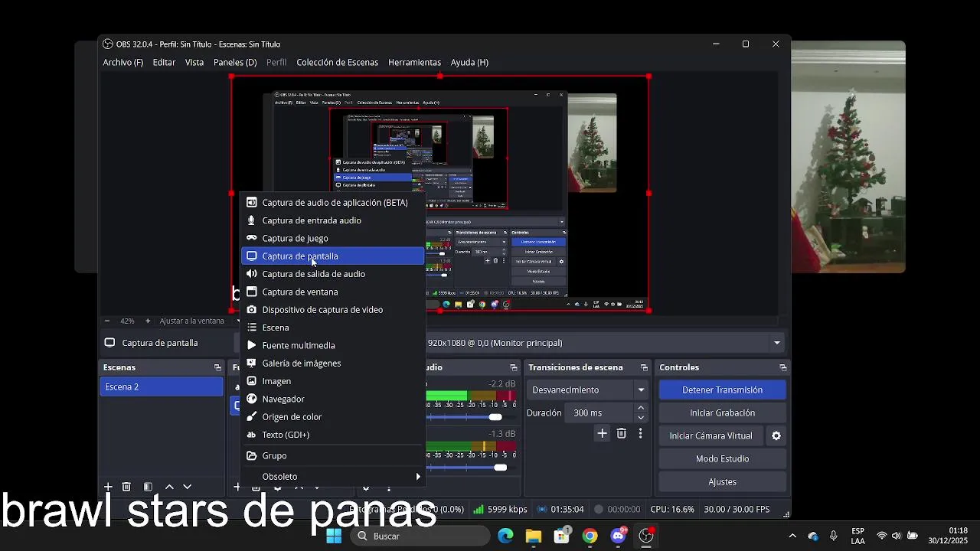
Task: Undock the Controles panel
Action: click(x=782, y=367)
